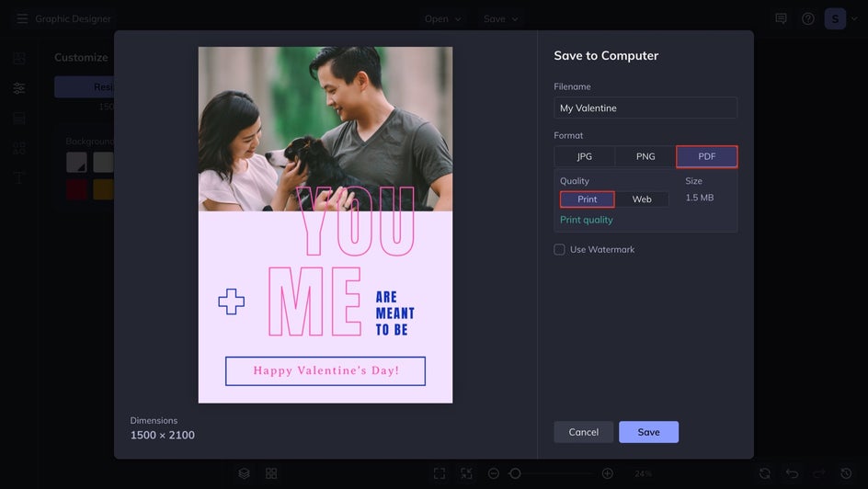868x489 pixels.
Task: Select the orange background swatch
Action: (104, 189)
